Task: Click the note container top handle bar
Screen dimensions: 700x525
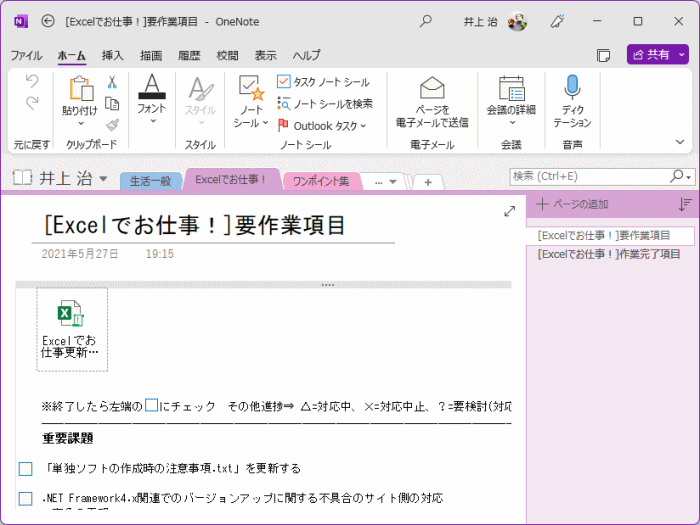Action: point(263,284)
